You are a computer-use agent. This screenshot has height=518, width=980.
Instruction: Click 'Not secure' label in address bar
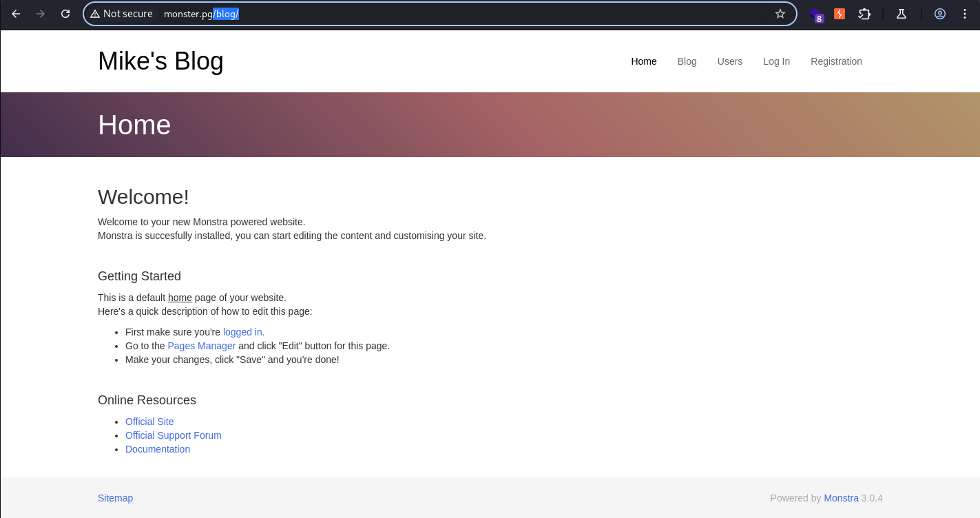[128, 14]
